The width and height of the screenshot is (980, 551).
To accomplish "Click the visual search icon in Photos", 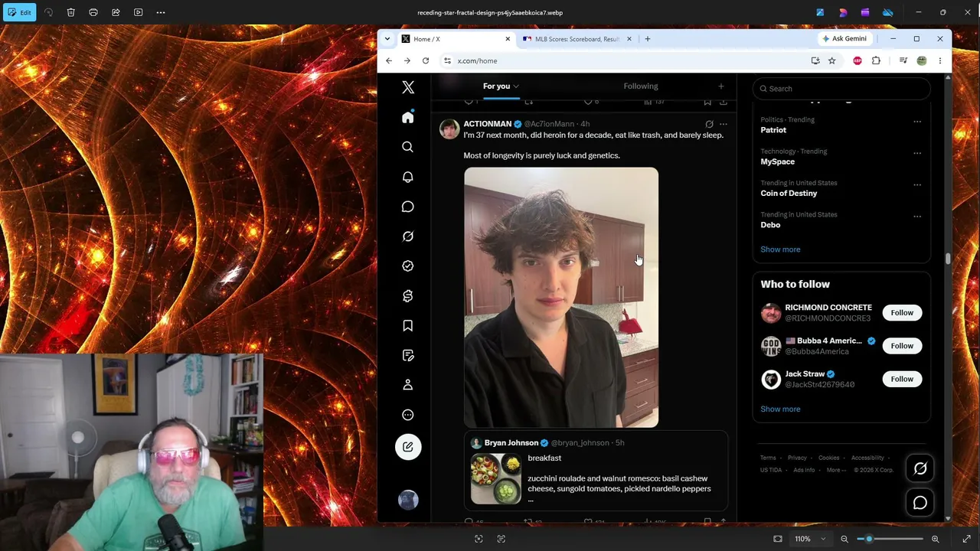I will 479,539.
